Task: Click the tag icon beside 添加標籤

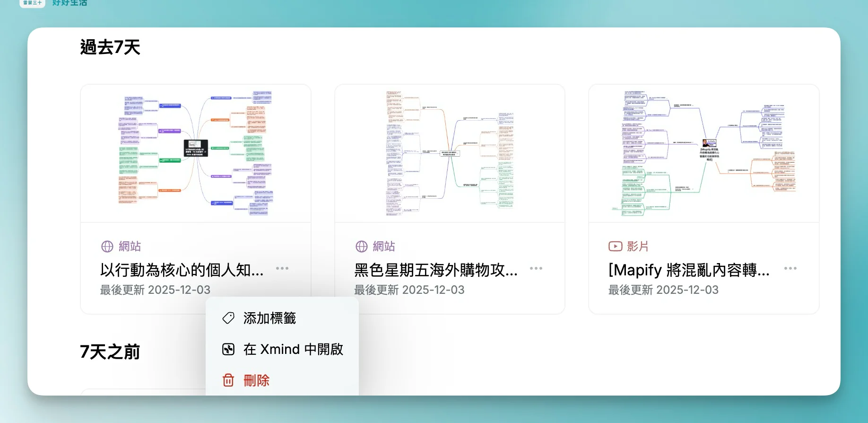Action: [228, 318]
